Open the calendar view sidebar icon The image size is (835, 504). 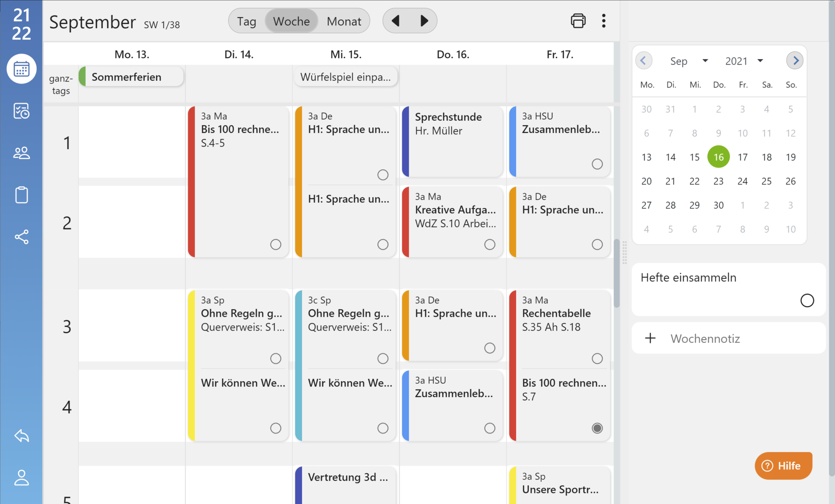(22, 69)
